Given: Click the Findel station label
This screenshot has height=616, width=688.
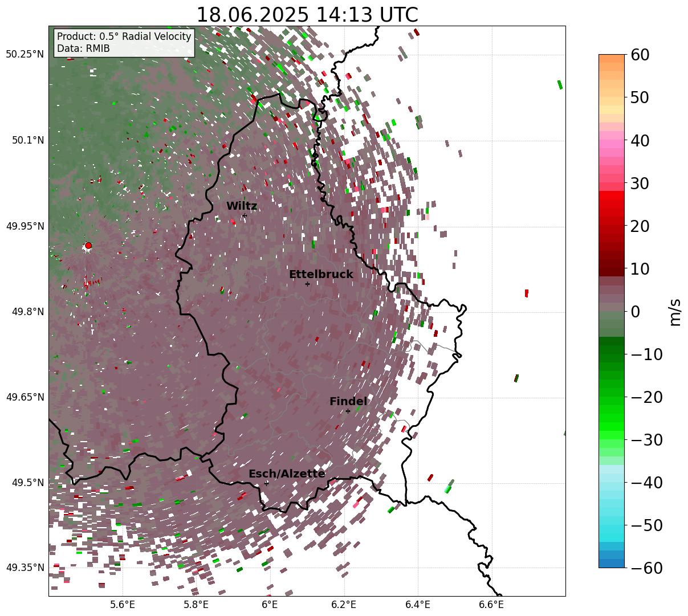Looking at the screenshot, I should tap(348, 402).
